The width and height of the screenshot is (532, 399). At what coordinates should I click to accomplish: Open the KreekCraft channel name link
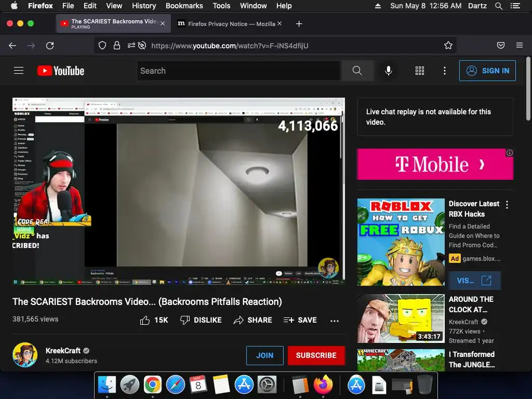coord(63,351)
